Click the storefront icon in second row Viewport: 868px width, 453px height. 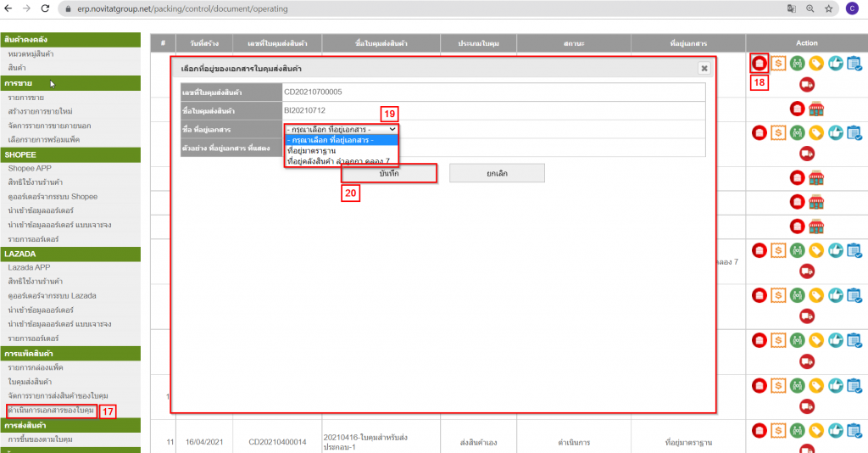(x=816, y=109)
